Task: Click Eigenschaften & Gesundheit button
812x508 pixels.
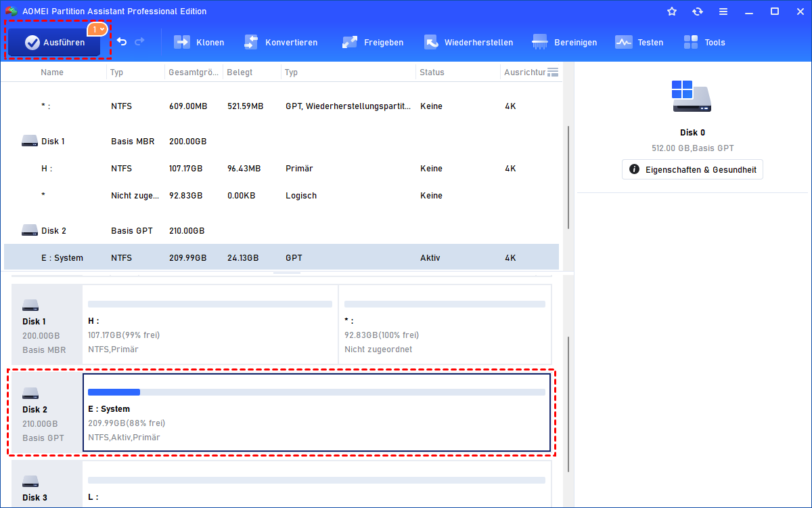Action: tap(692, 169)
